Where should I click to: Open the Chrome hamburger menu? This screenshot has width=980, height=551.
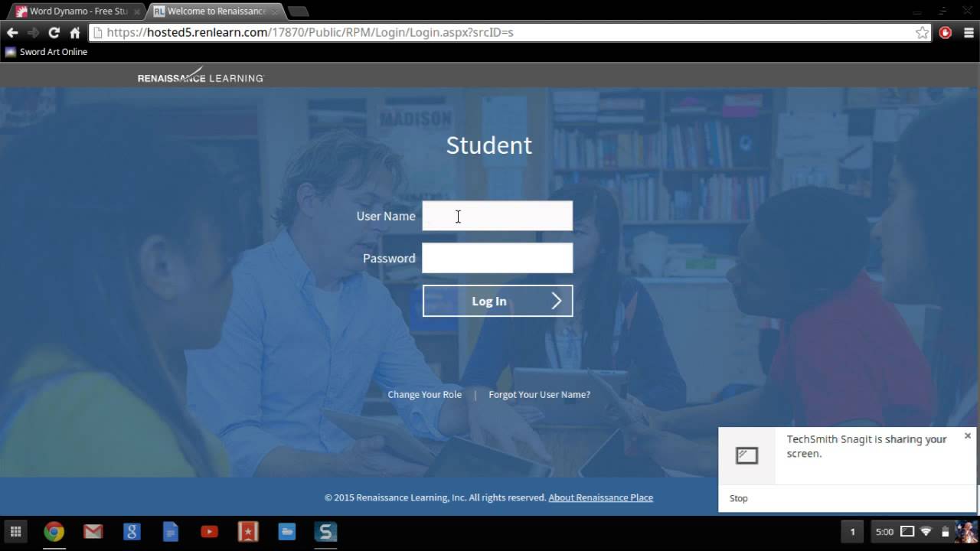pos(967,33)
